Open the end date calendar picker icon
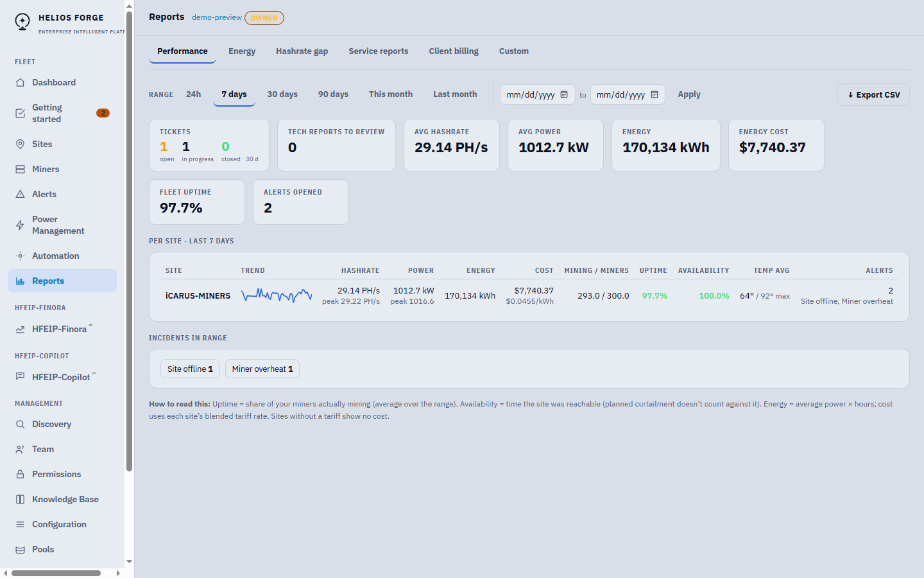The width and height of the screenshot is (924, 578). (654, 94)
